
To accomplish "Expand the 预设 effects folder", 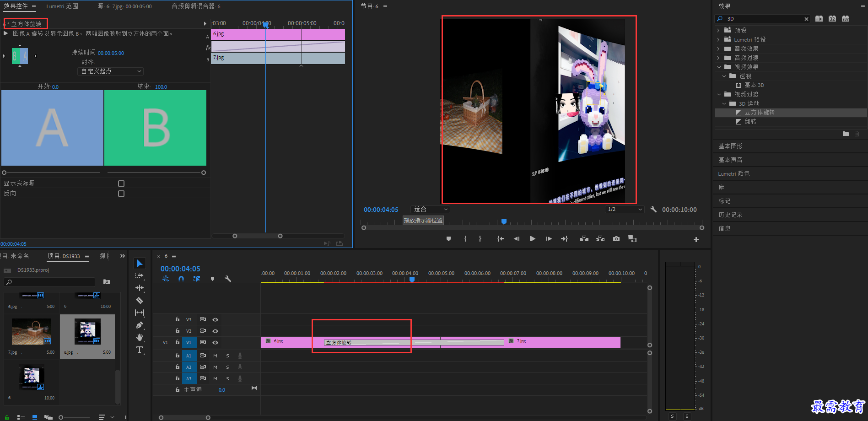I will (x=718, y=30).
